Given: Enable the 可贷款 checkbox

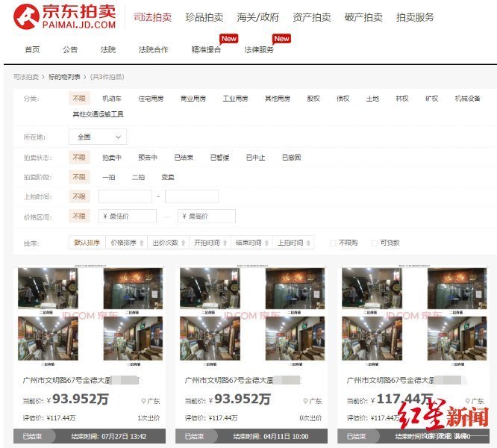Looking at the screenshot, I should point(375,243).
